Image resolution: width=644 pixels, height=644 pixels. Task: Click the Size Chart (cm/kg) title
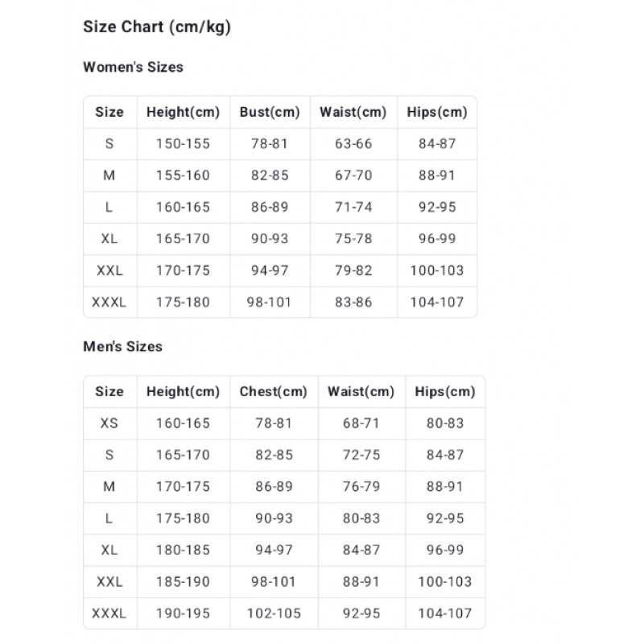[x=157, y=27]
